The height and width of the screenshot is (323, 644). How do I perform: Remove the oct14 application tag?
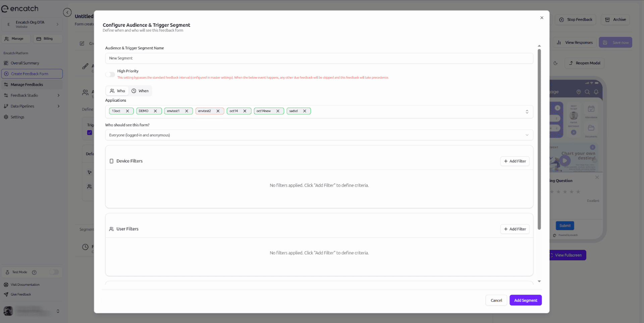(x=245, y=111)
